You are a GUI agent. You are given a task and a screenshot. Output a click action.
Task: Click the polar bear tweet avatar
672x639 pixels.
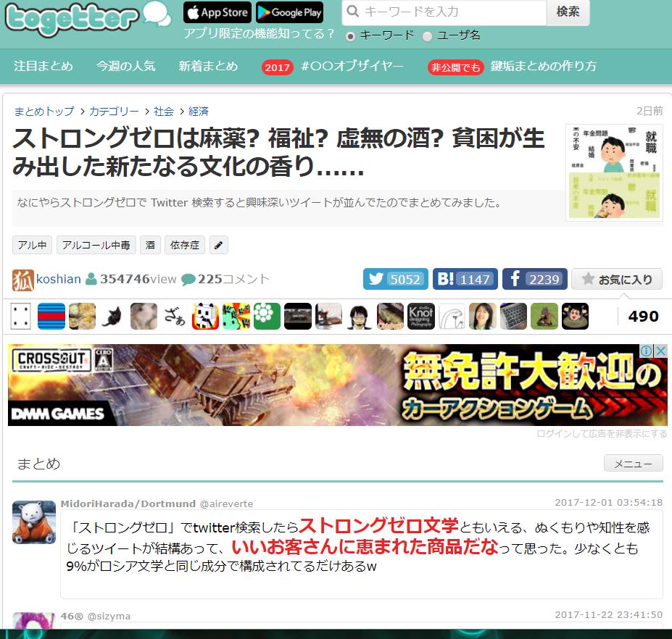(34, 522)
